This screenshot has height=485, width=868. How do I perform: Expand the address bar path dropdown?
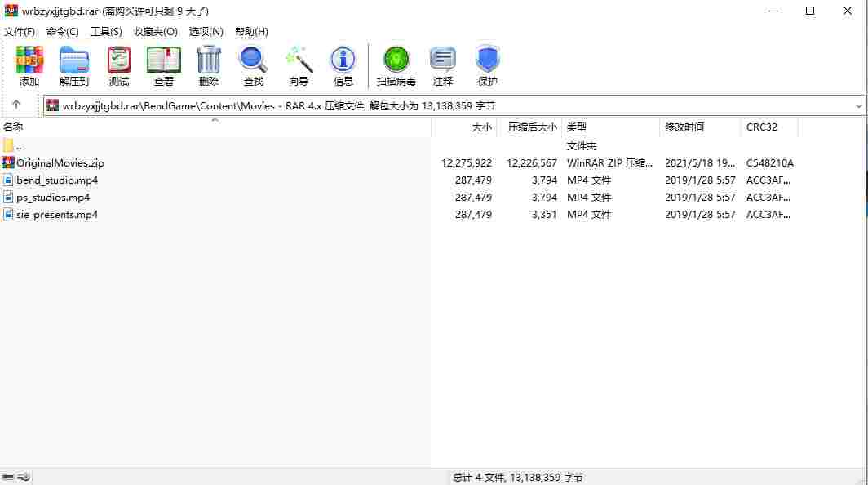click(858, 105)
